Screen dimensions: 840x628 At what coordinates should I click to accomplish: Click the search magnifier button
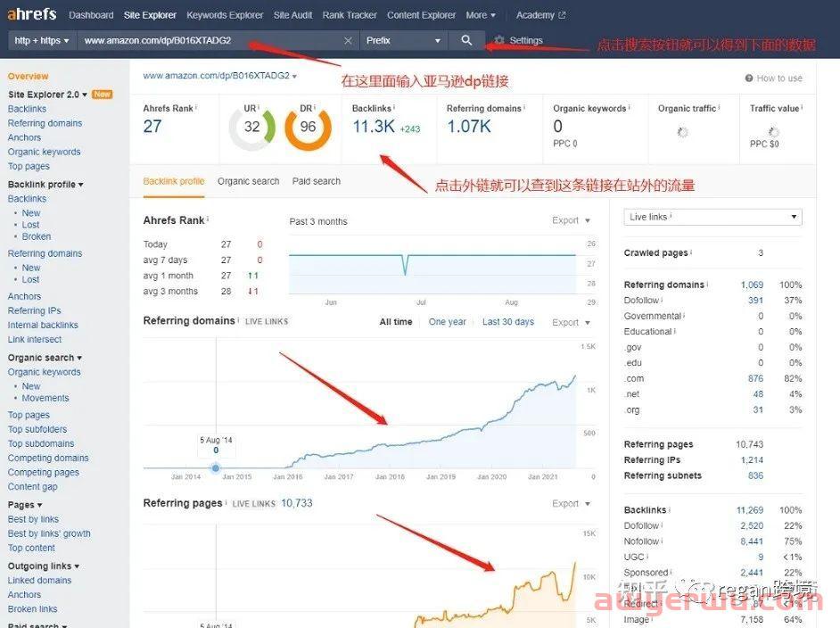click(466, 40)
